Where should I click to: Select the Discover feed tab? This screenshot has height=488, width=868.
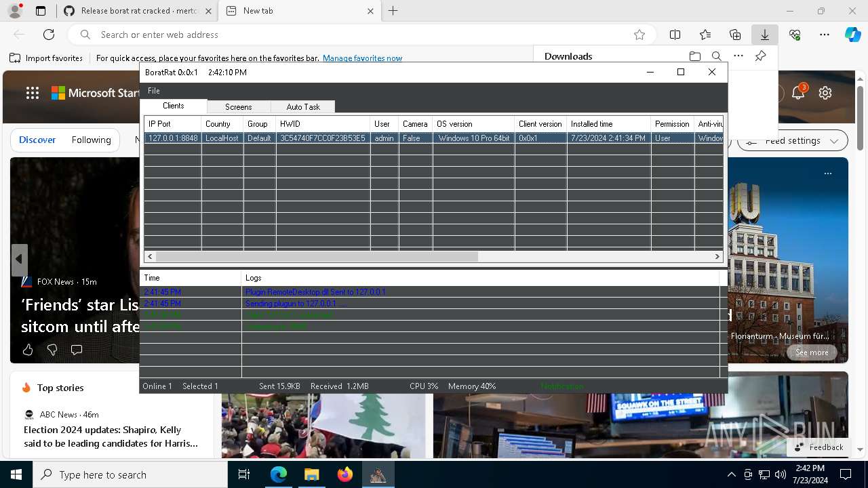coord(37,140)
